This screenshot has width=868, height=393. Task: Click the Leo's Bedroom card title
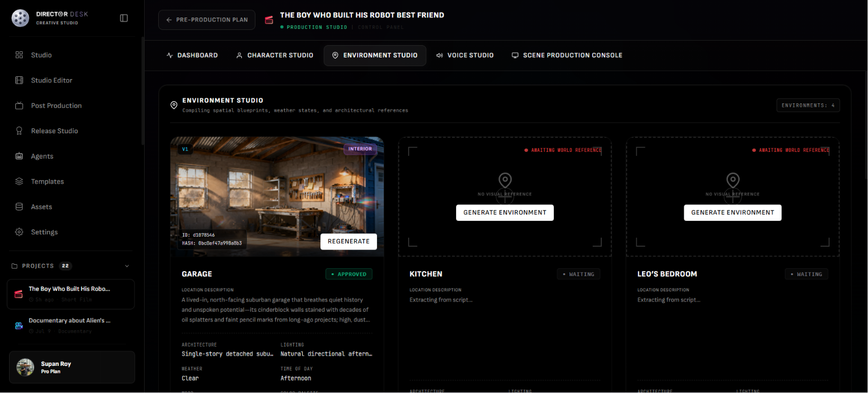pyautogui.click(x=667, y=274)
